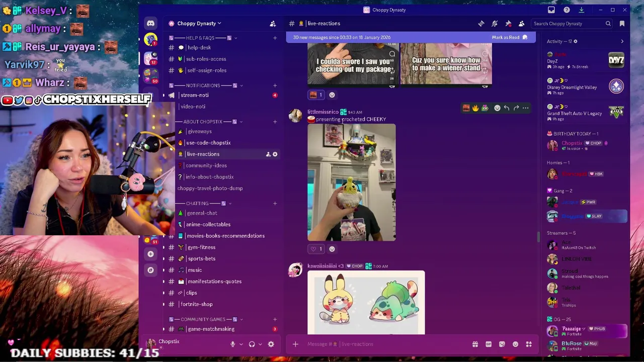Open the DayZ activity card
Viewport: 644px width, 362px height.
coord(587,60)
